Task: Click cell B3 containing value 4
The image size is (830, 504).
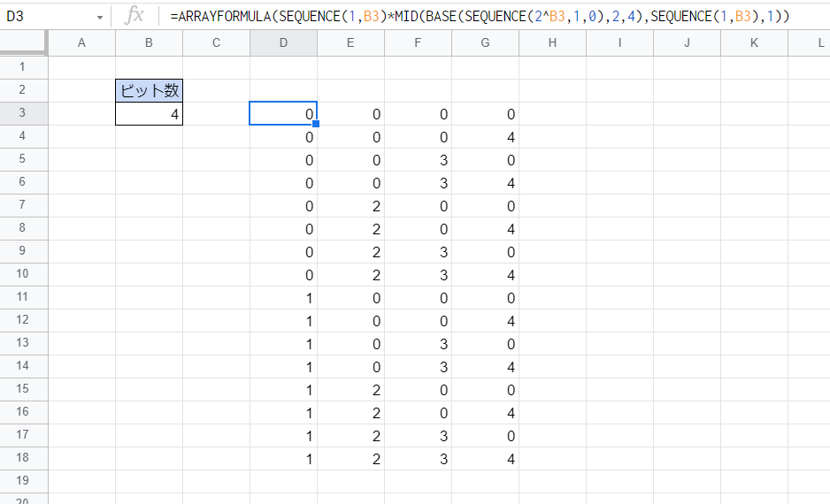Action: (x=149, y=114)
